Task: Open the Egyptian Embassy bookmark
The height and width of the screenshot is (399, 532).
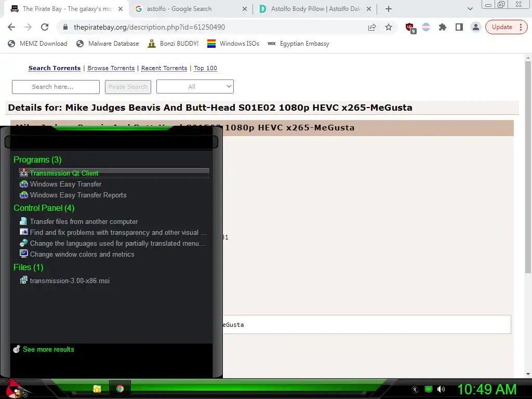Action: (x=298, y=44)
